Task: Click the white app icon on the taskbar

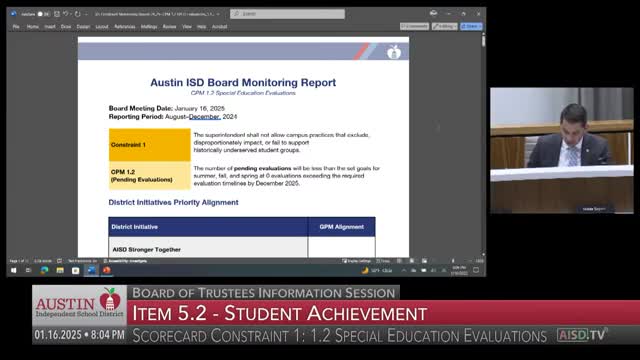Action: [76, 270]
